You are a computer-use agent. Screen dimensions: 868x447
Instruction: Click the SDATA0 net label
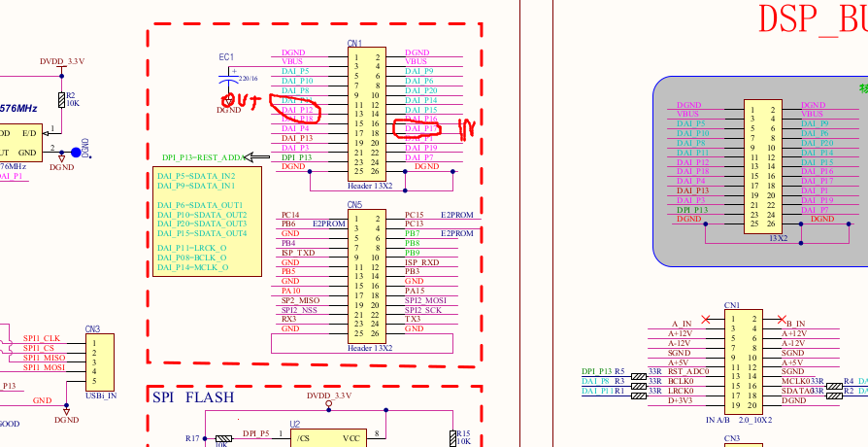(x=797, y=391)
